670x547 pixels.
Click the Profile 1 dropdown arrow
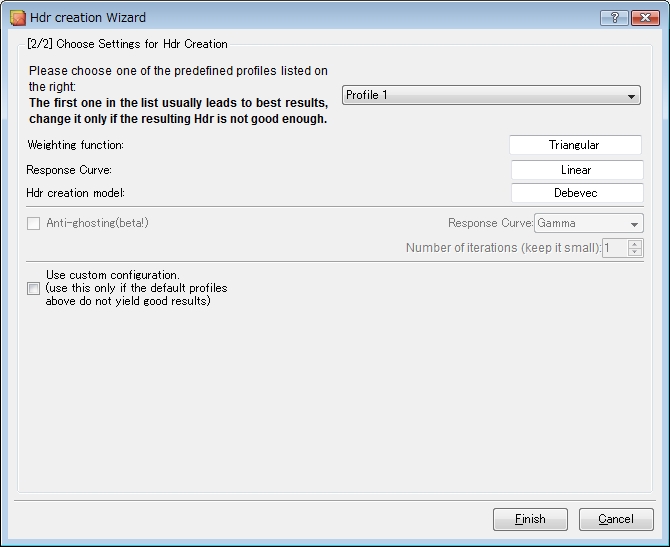pyautogui.click(x=631, y=96)
